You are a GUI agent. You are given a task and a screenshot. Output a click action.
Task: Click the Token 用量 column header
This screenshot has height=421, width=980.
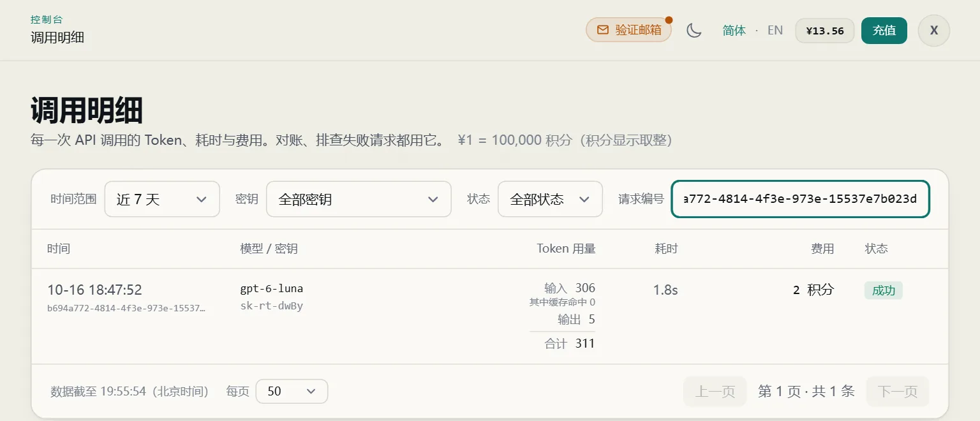[566, 248]
